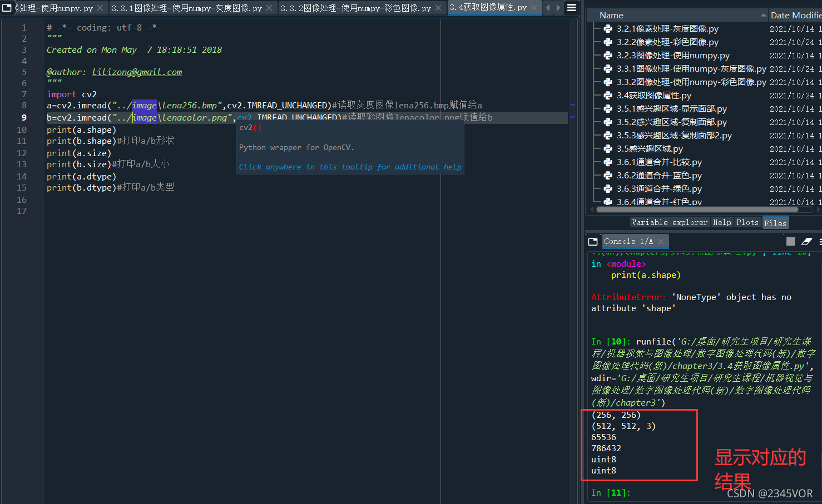
Task: Switch to the Variable explorer panel
Action: coord(669,222)
